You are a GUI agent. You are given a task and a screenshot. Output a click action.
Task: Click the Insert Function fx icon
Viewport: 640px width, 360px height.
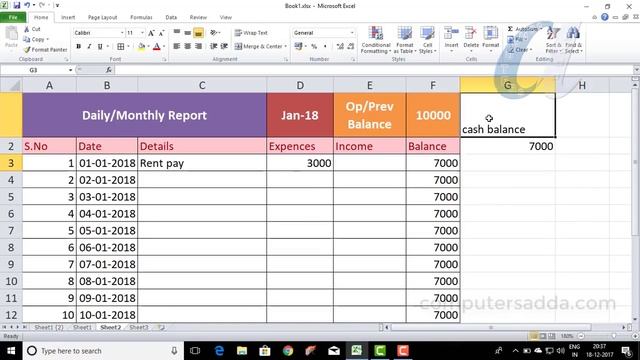109,70
